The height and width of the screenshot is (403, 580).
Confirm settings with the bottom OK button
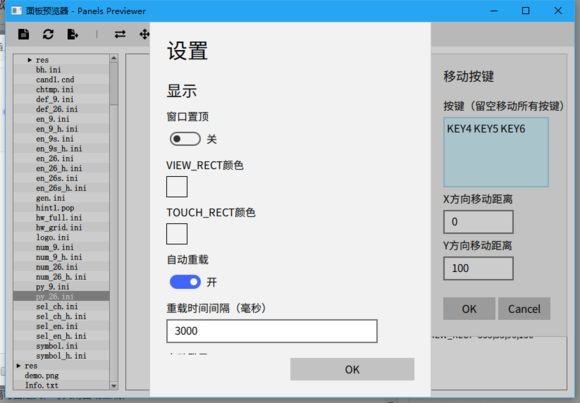pos(352,369)
